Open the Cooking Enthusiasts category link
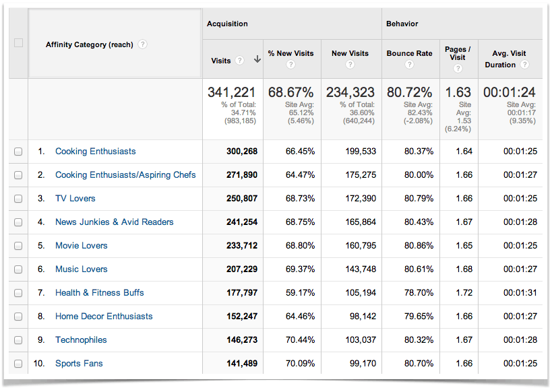Image resolution: width=552 pixels, height=392 pixels. pos(95,152)
